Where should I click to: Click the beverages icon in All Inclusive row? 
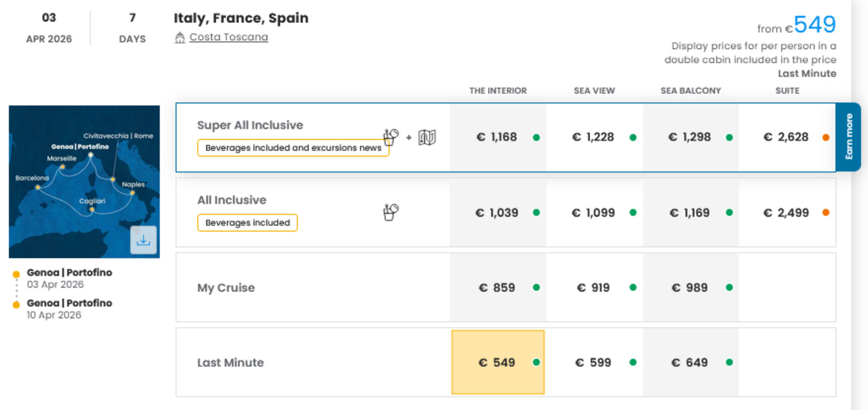(x=390, y=212)
